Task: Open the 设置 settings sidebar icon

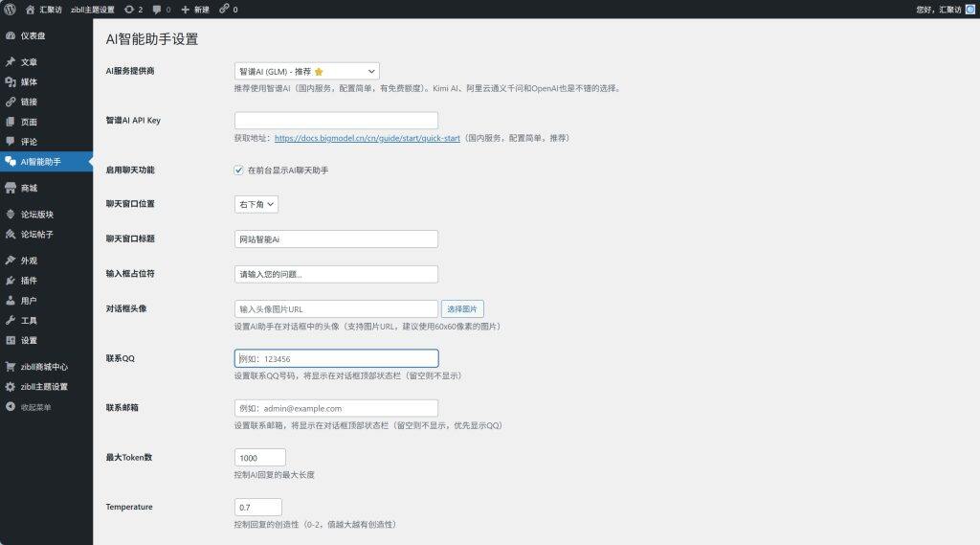Action: tap(11, 340)
